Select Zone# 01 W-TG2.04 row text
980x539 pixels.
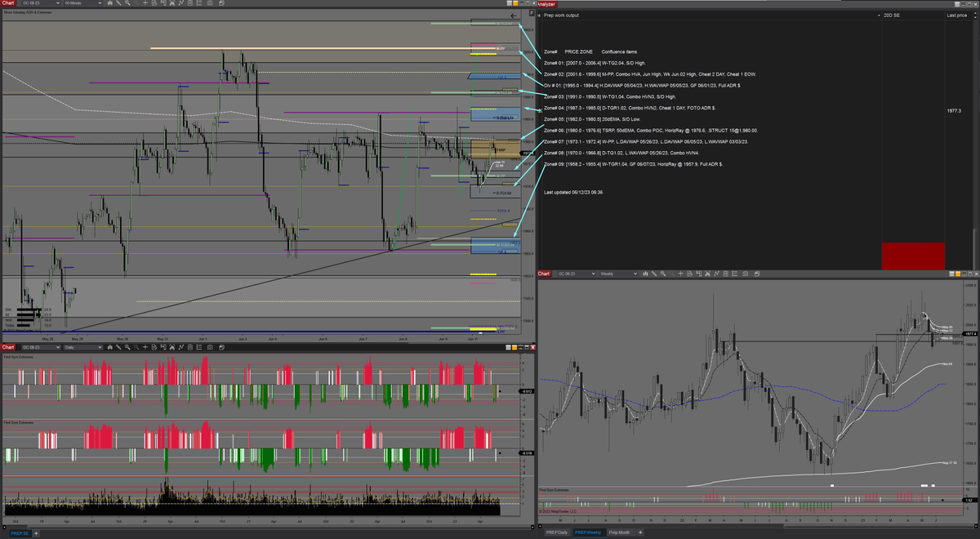coord(595,63)
